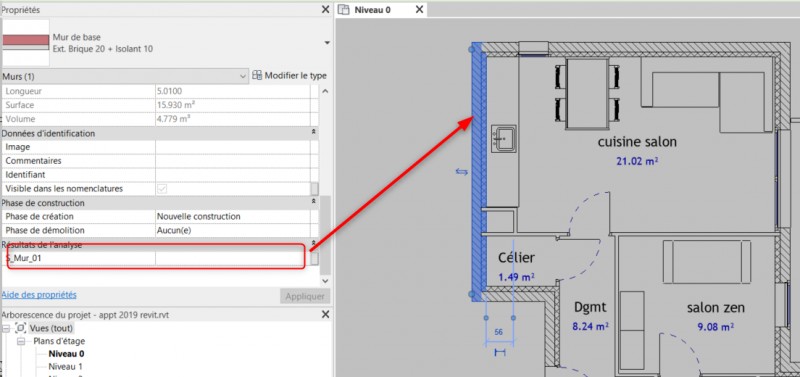The height and width of the screenshot is (377, 800).
Task: Collapse the Phase de construction section
Action: tap(314, 203)
